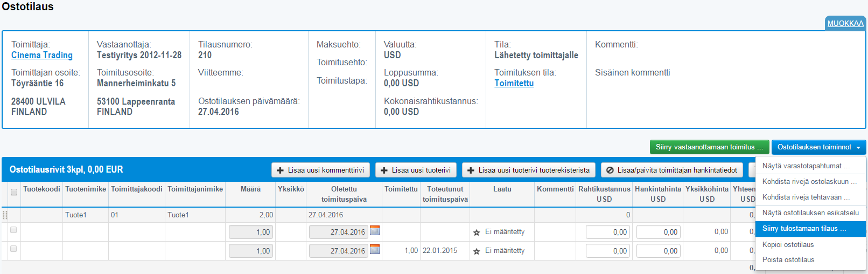Click the MUOKKAA edit tab

[x=845, y=23]
